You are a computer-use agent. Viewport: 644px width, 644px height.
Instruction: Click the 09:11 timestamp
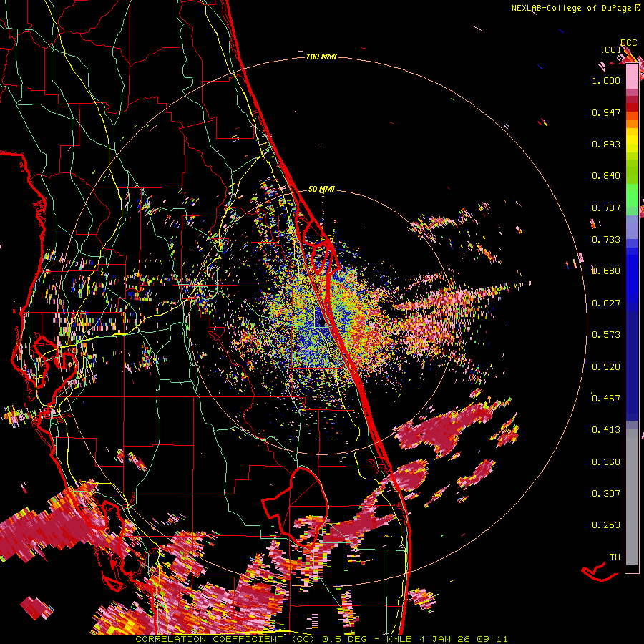[x=492, y=639]
